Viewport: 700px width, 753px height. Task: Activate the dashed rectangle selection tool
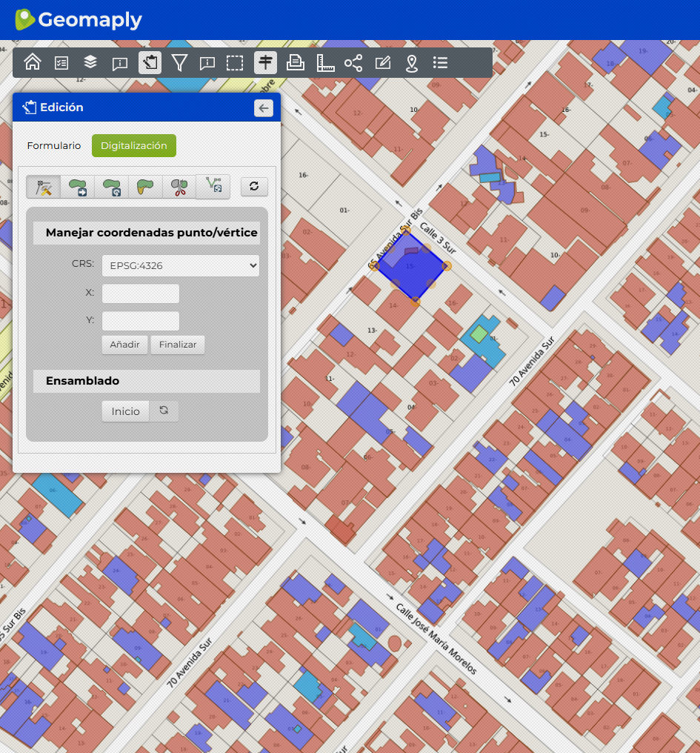pyautogui.click(x=235, y=63)
